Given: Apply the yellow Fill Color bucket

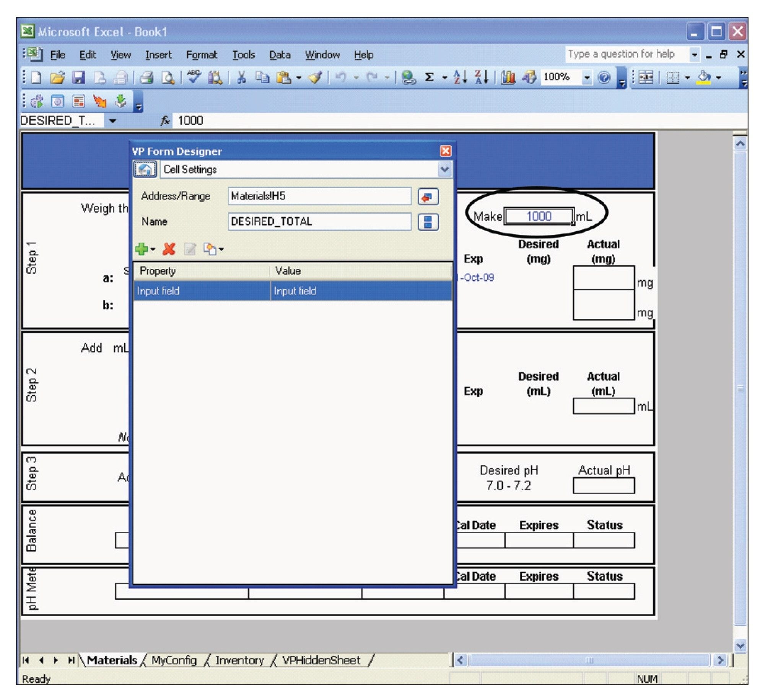Looking at the screenshot, I should [x=704, y=78].
